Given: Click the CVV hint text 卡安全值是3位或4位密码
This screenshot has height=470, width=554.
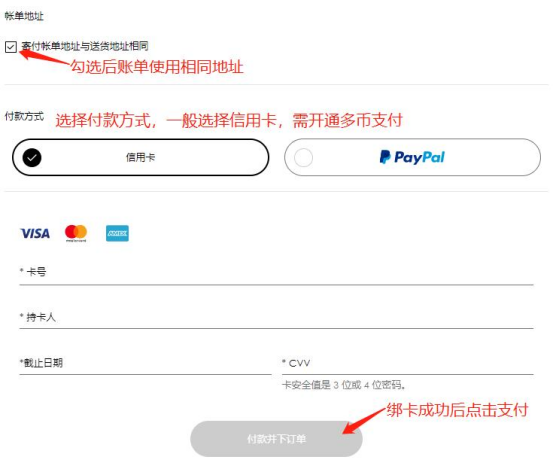Looking at the screenshot, I should pyautogui.click(x=343, y=384).
